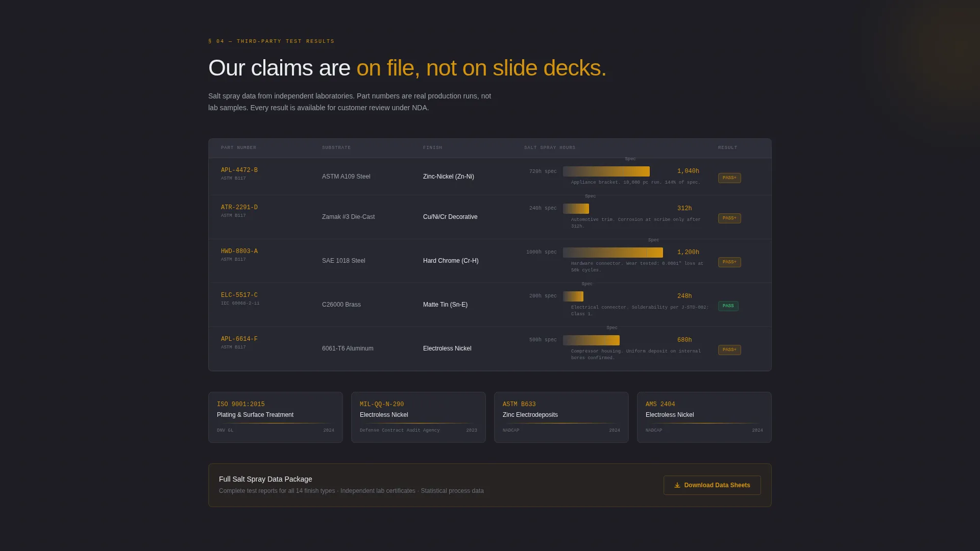Click the Finish column header
This screenshot has height=551, width=980.
point(433,148)
